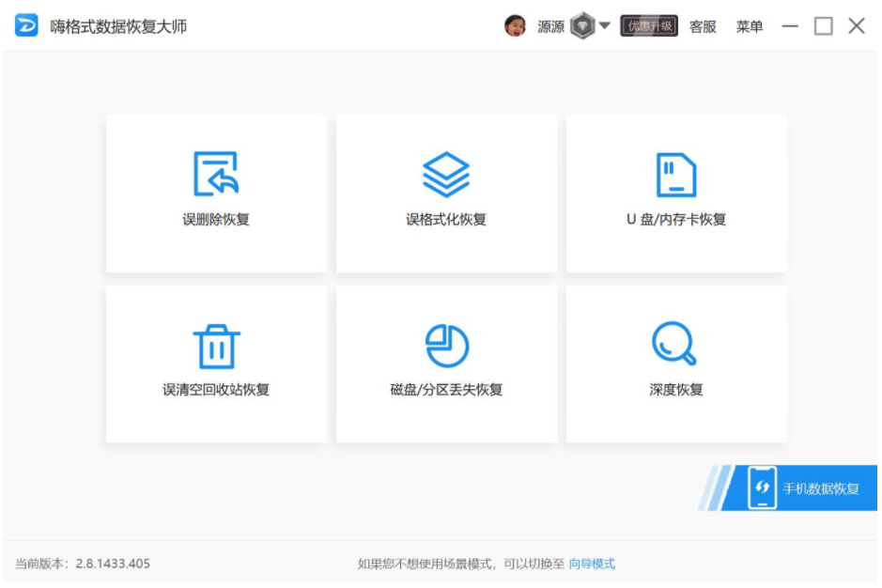Open U盘/内存卡恢复 via the memory card icon

tap(676, 174)
